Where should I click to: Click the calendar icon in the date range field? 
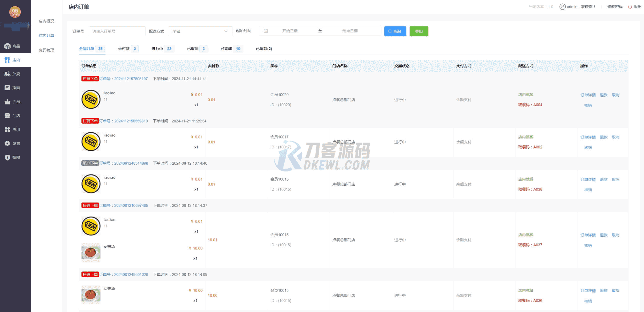click(265, 31)
